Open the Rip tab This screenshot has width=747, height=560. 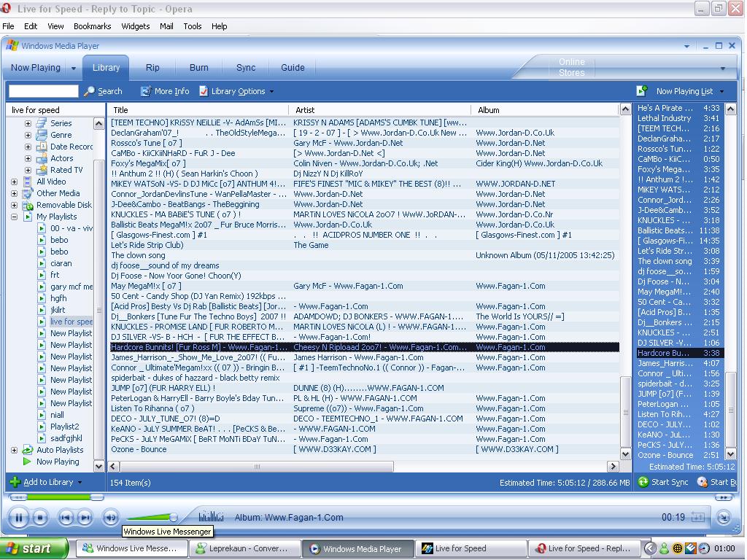152,68
